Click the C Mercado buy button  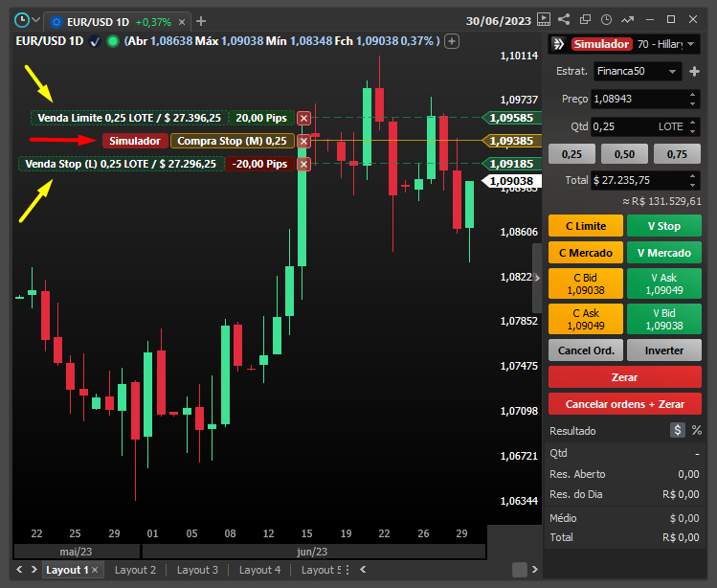click(585, 253)
